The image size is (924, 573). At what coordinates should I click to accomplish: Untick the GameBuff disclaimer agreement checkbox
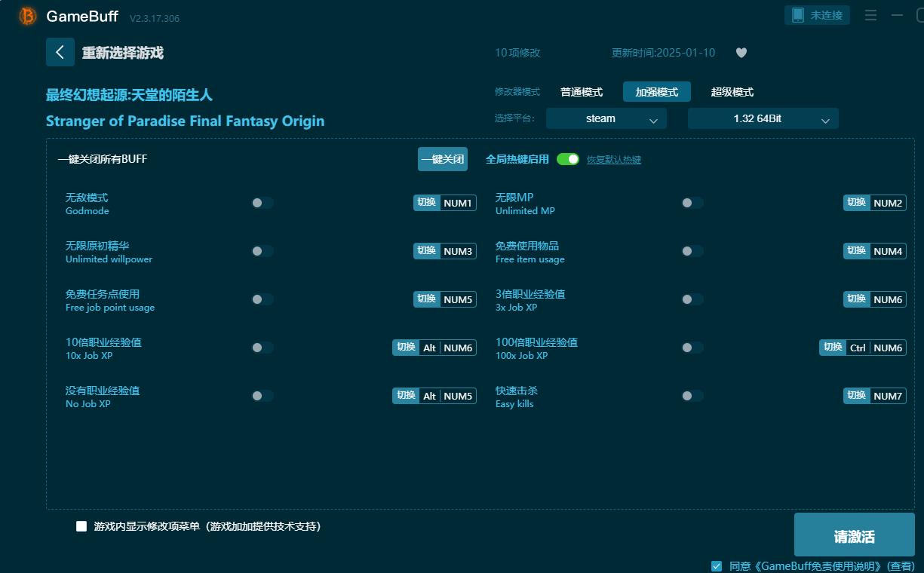pyautogui.click(x=717, y=565)
